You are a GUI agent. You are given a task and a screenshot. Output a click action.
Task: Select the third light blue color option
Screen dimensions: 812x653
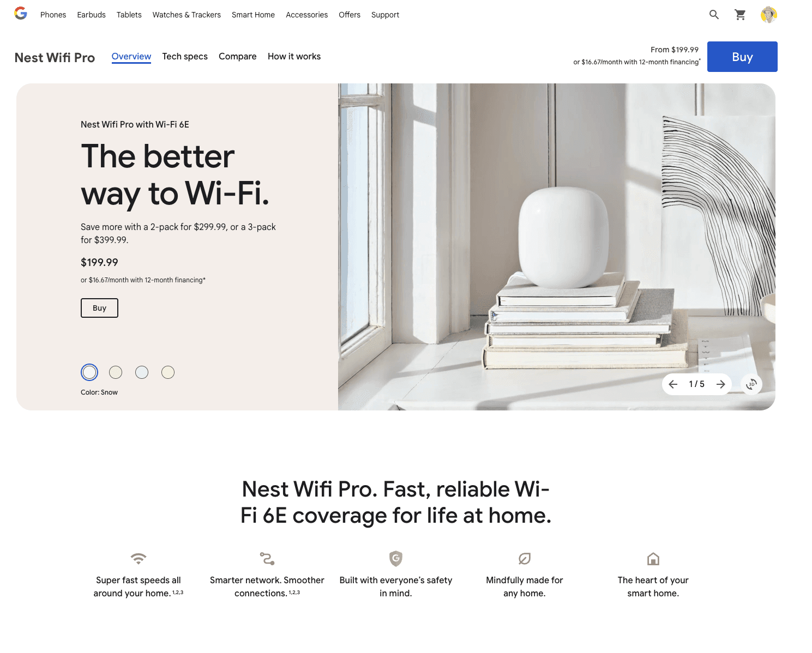tap(142, 372)
